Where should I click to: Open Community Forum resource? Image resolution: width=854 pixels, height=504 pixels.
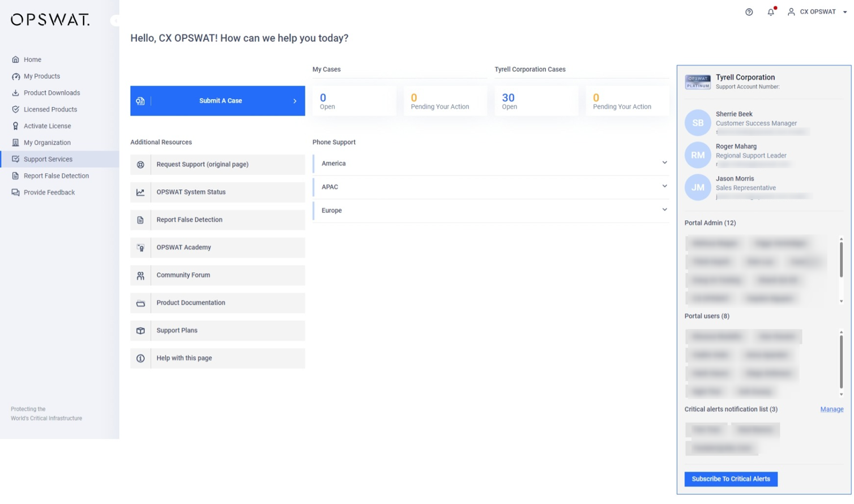pyautogui.click(x=217, y=275)
